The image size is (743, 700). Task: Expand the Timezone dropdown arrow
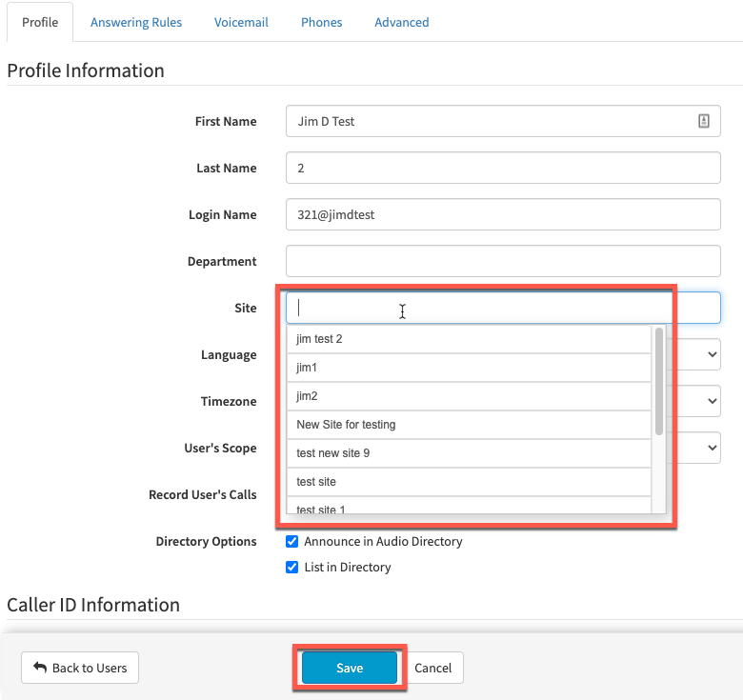tap(712, 401)
